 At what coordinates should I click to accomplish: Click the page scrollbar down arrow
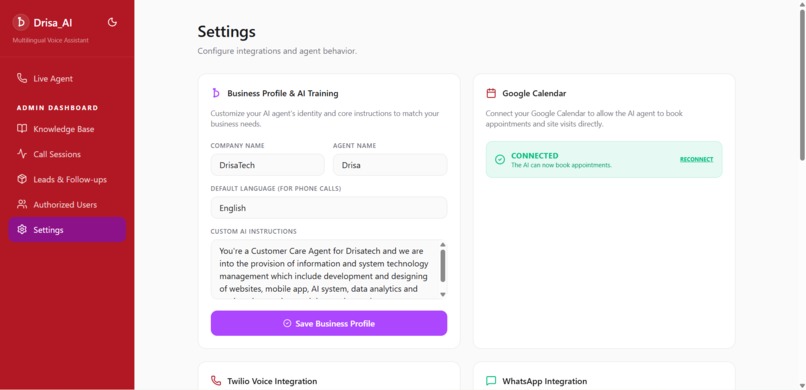(x=801, y=385)
